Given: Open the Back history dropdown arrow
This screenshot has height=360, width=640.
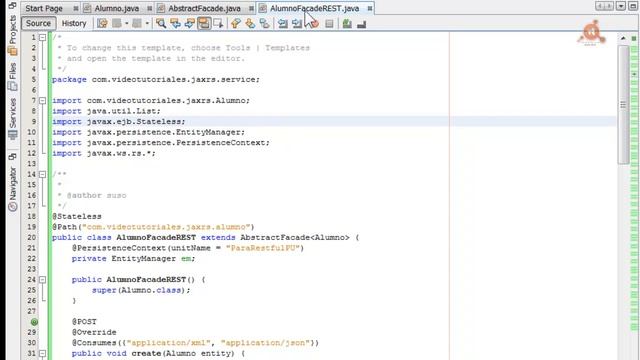Looking at the screenshot, I should 126,23.
